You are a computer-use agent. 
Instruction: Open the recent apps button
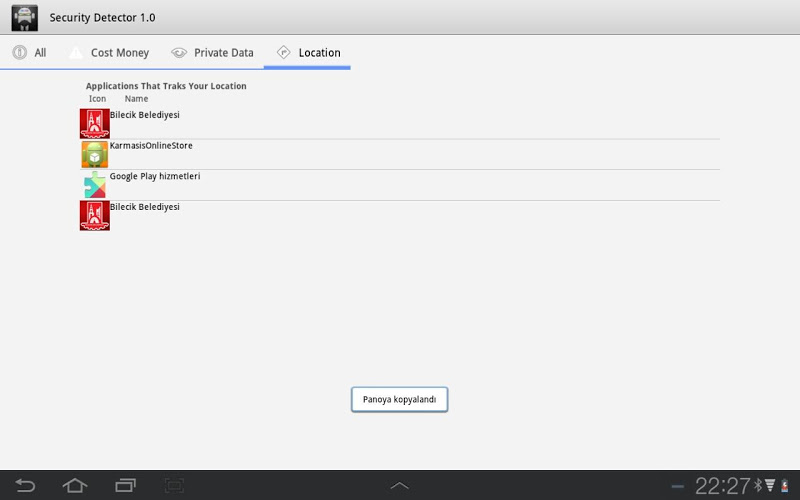[126, 485]
